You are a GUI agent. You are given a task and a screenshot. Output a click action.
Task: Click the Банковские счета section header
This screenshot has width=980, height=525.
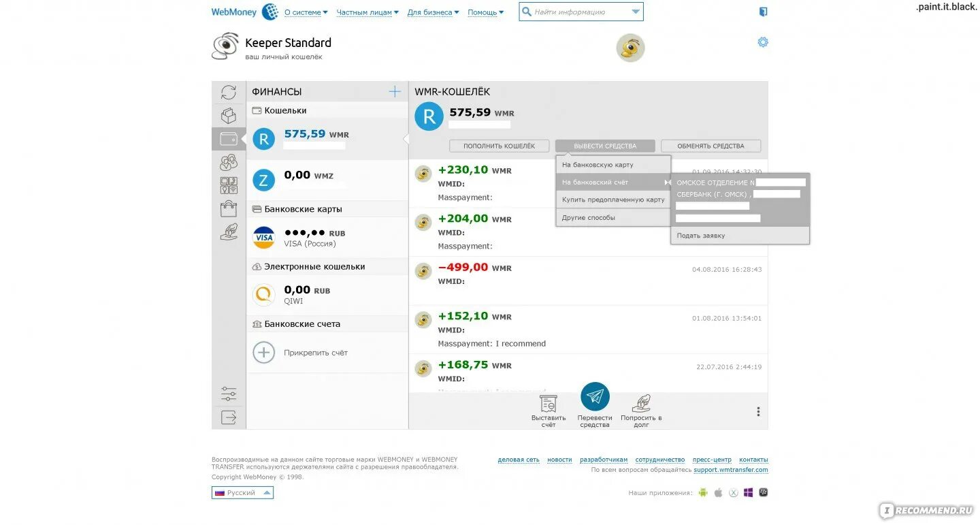(x=327, y=324)
